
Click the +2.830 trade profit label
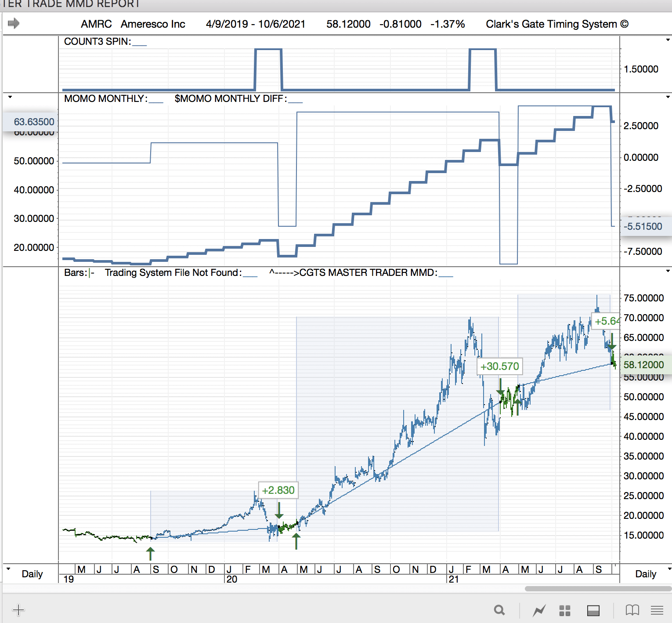tap(278, 490)
